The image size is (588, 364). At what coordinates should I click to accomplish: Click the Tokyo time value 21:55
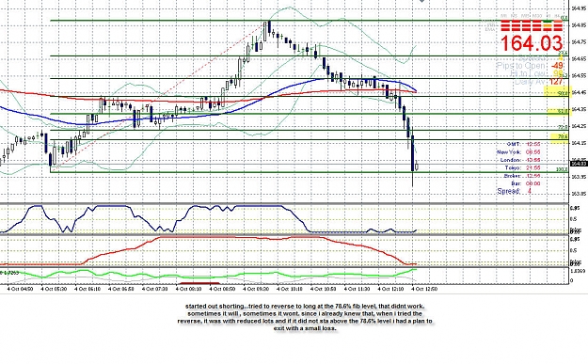533,168
